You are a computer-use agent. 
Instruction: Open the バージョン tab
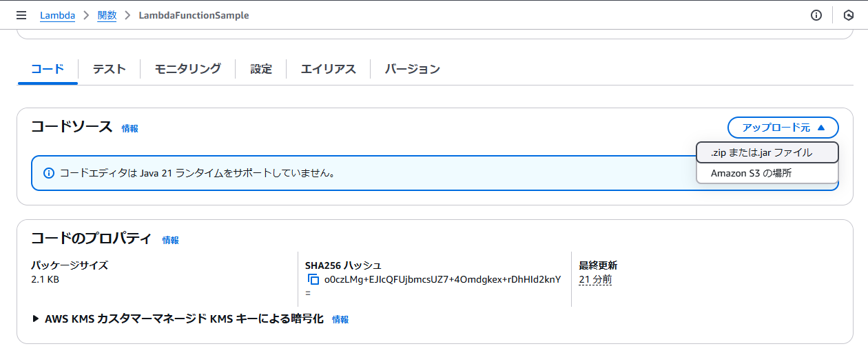tap(412, 69)
